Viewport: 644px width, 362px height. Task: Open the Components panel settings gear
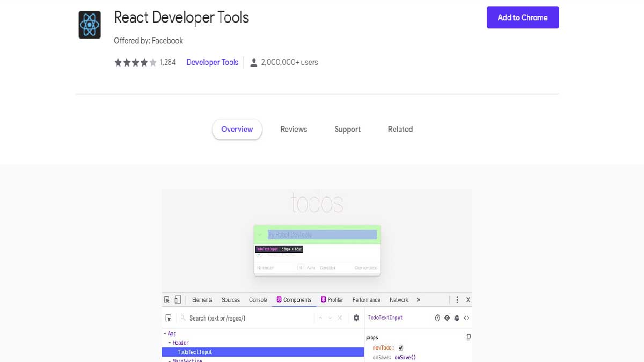(356, 318)
